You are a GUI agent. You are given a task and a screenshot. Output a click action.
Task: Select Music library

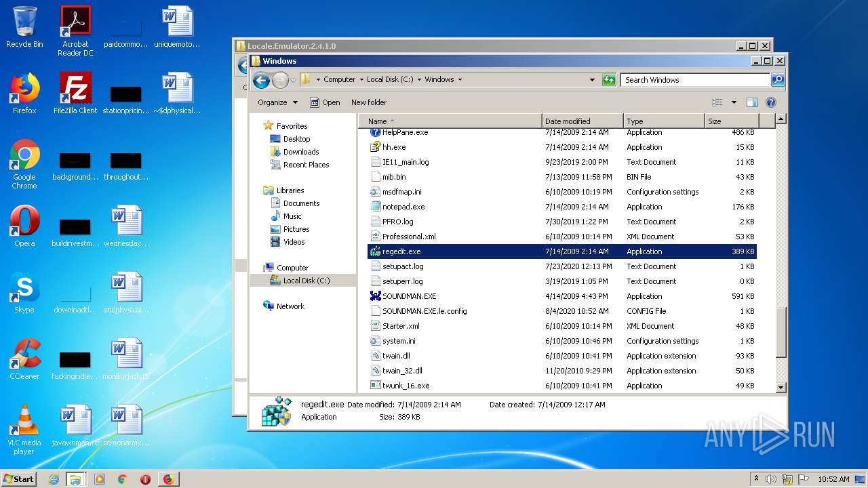coord(292,216)
